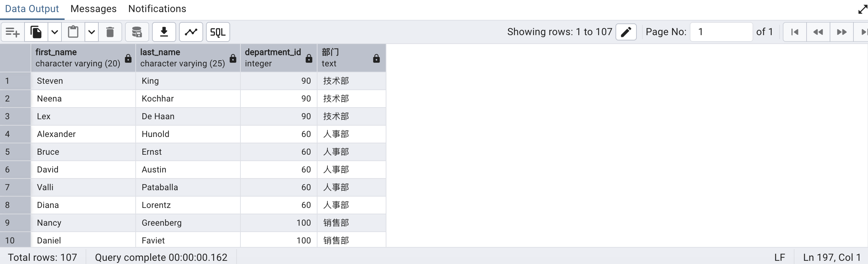Go to the next page

(x=841, y=32)
